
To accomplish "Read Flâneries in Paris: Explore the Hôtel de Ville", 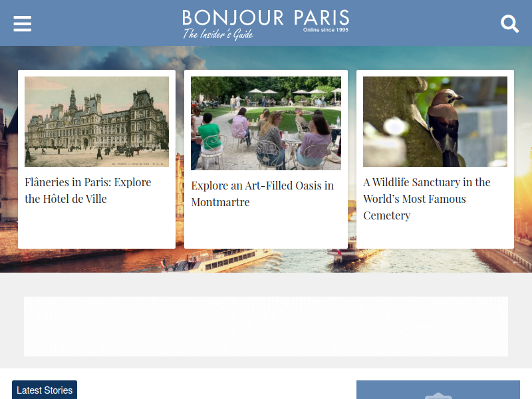I will coord(88,190).
